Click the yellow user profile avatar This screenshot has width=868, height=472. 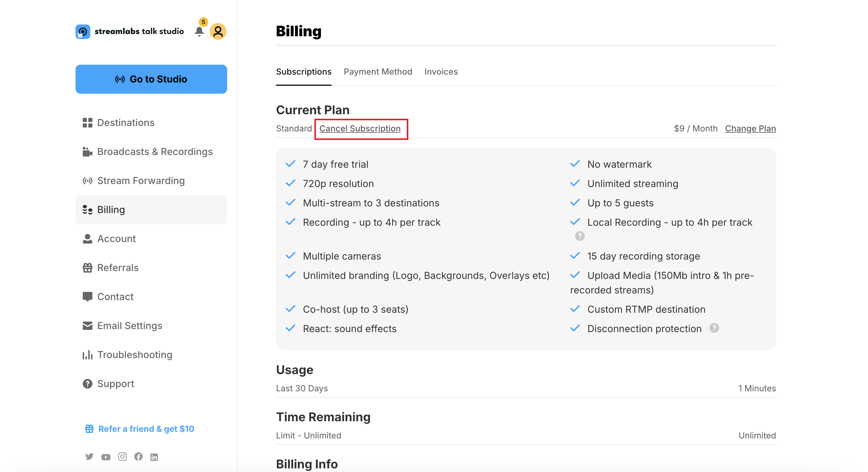pyautogui.click(x=218, y=31)
